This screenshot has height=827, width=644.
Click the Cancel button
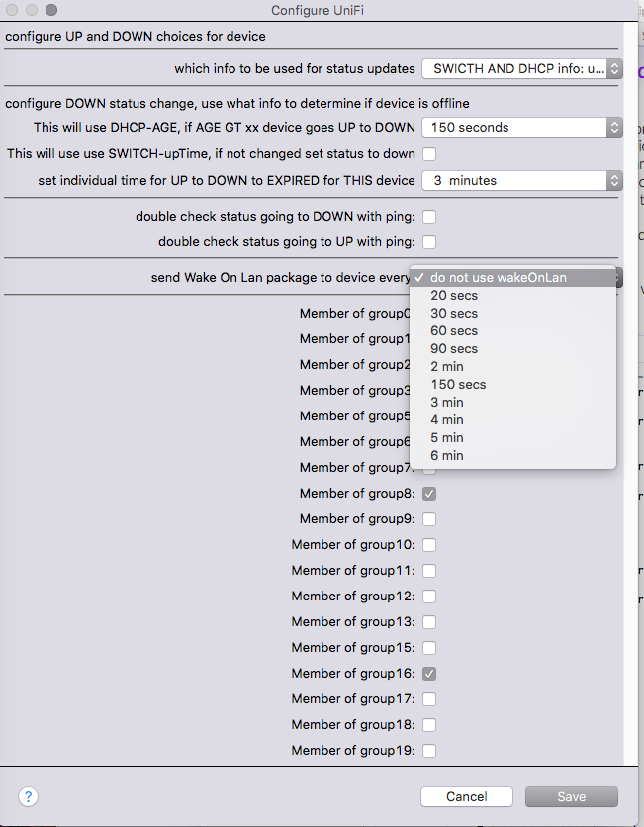pyautogui.click(x=466, y=796)
